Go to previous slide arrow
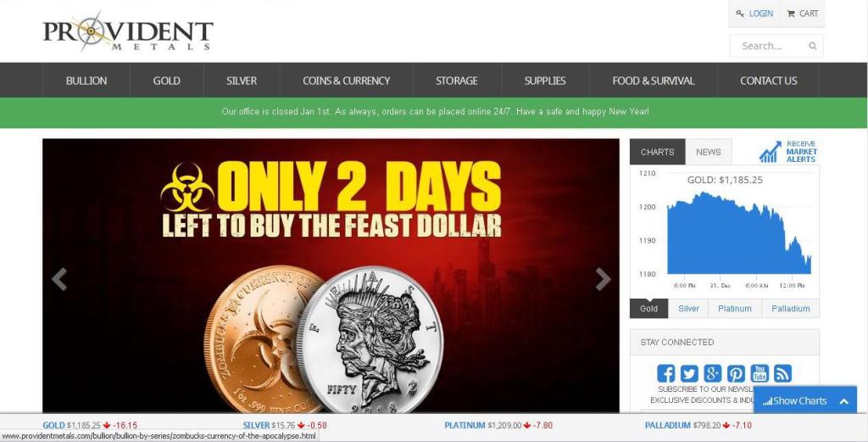This screenshot has height=442, width=868. pyautogui.click(x=59, y=279)
